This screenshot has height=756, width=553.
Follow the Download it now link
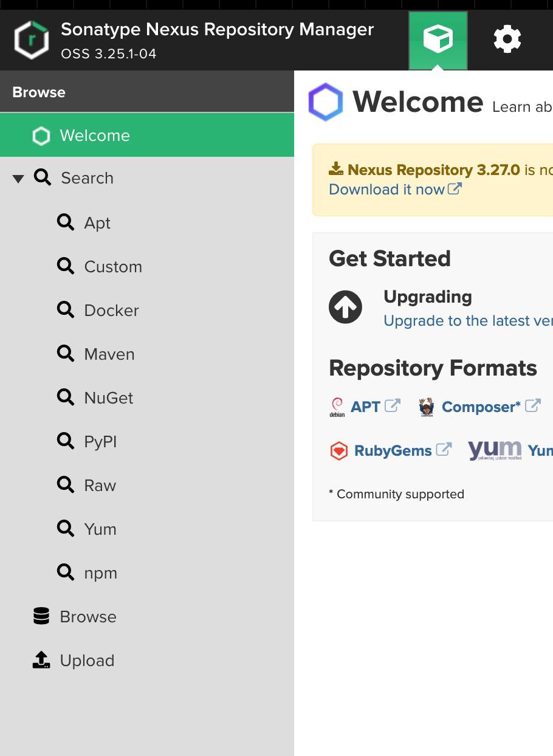click(x=386, y=190)
